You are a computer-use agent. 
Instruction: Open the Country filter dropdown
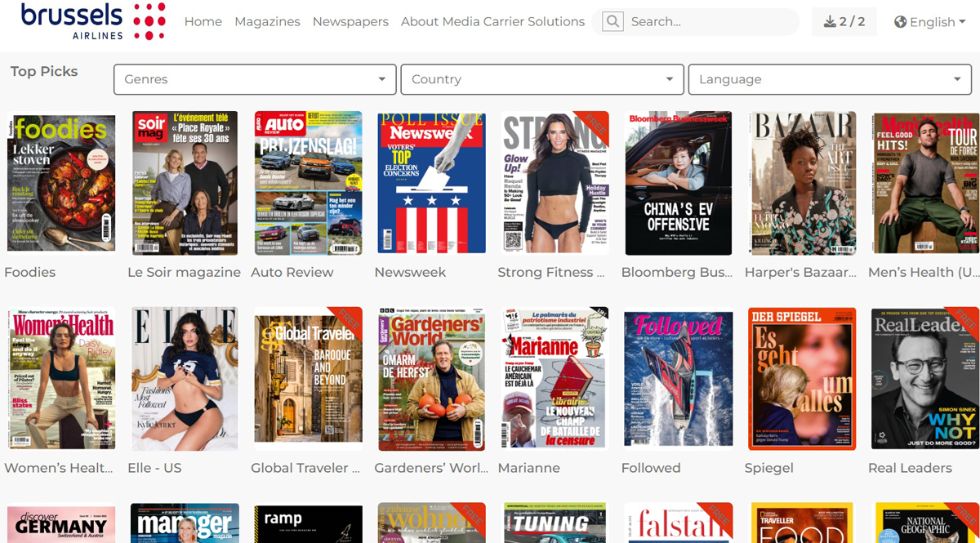coord(542,79)
